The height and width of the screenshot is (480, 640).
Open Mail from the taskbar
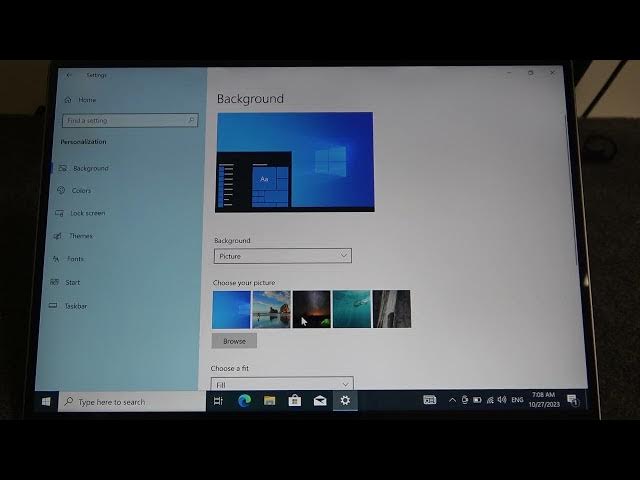(320, 401)
